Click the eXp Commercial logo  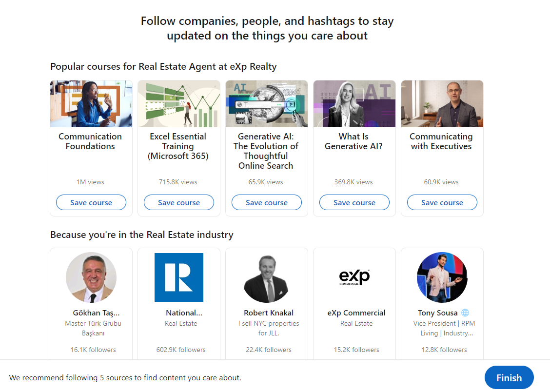pyautogui.click(x=354, y=277)
